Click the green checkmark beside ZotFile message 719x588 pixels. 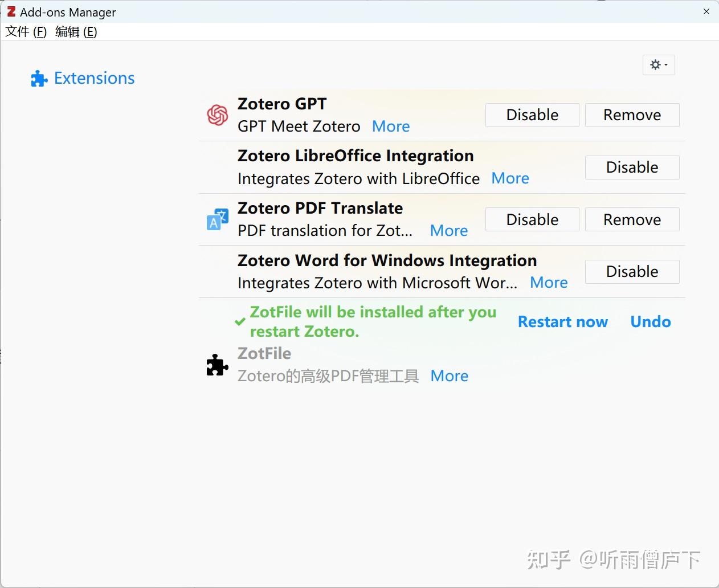click(x=239, y=321)
